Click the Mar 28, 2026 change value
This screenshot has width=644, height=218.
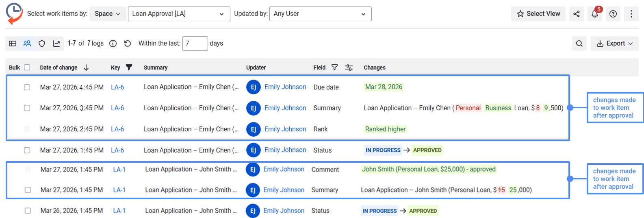click(384, 87)
